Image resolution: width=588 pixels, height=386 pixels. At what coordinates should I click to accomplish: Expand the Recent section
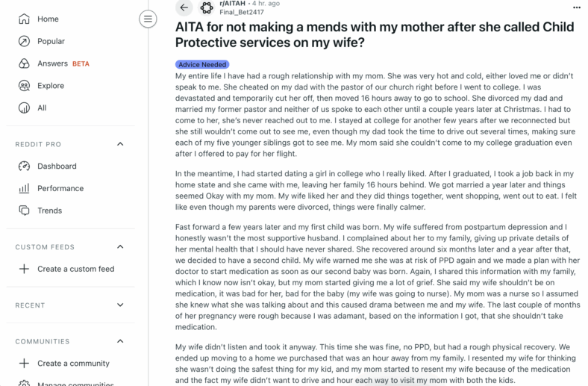[x=120, y=305]
